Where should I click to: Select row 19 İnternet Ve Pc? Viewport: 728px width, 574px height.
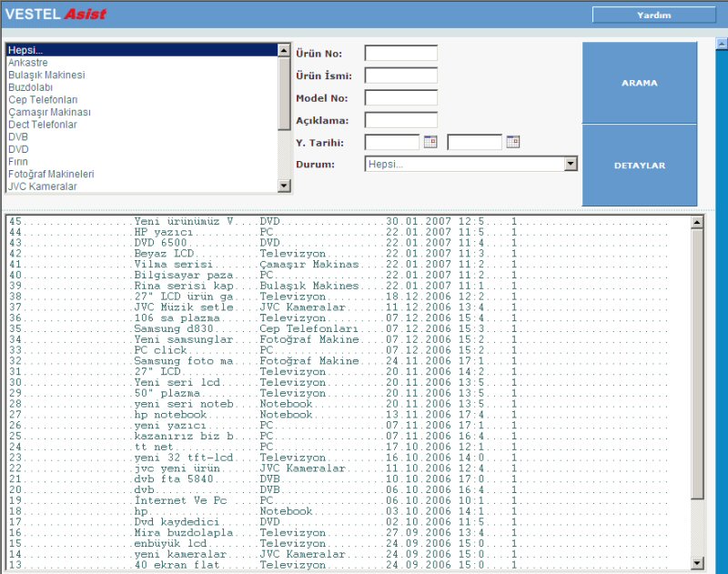coord(349,500)
